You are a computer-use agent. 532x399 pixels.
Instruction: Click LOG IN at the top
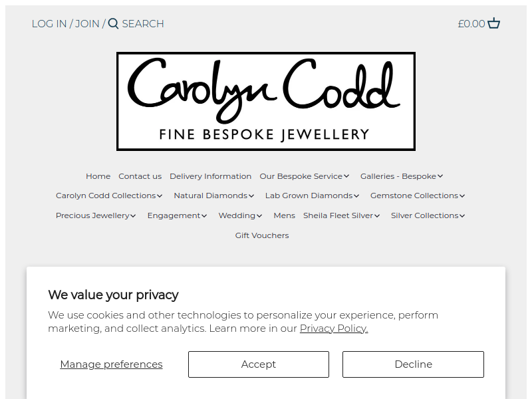pos(49,24)
